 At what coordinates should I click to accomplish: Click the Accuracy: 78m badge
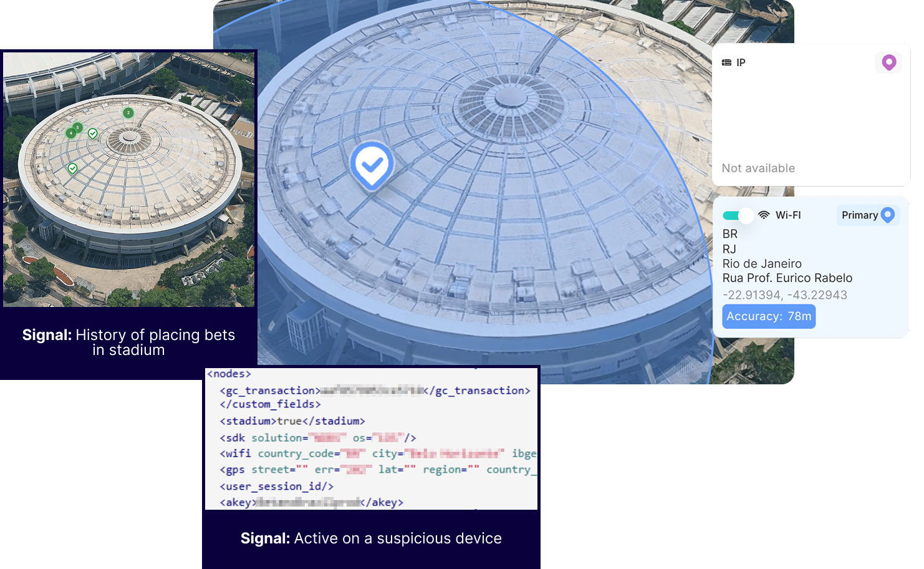[769, 316]
